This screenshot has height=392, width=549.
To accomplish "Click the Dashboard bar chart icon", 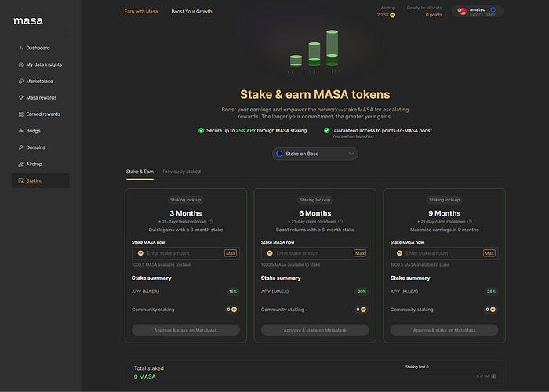I will coord(20,48).
